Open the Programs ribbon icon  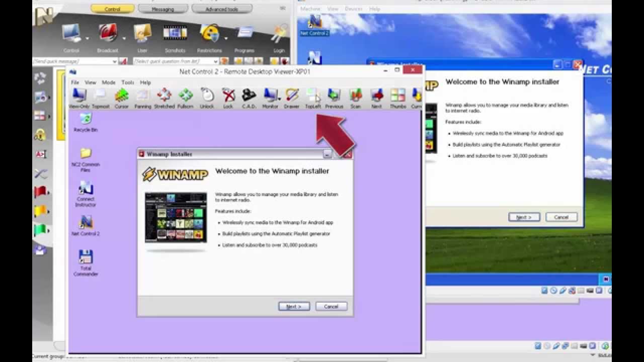[x=245, y=38]
